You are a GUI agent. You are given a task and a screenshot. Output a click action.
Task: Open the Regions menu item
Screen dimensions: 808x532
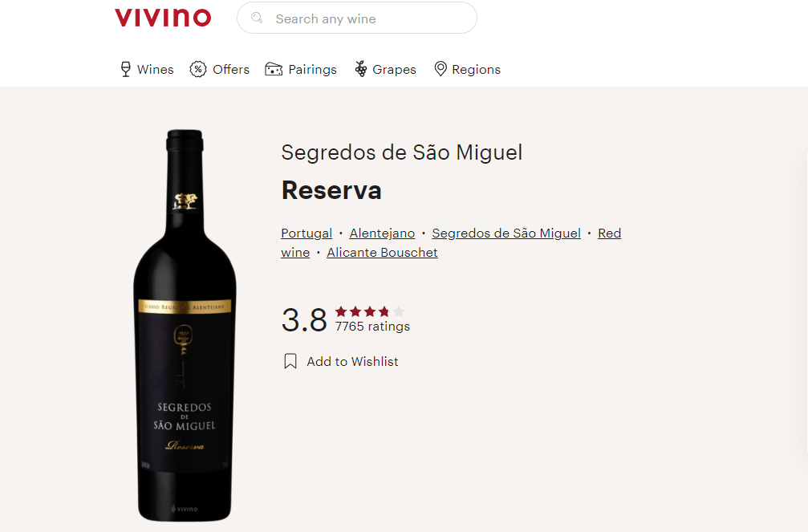pos(467,69)
